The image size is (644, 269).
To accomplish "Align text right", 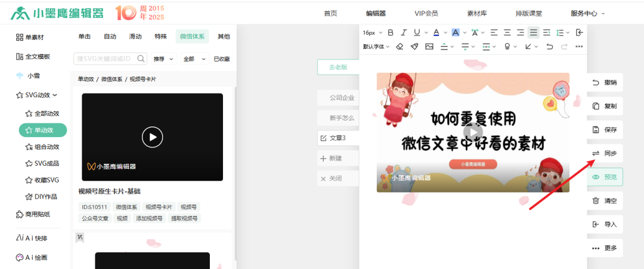I will [521, 32].
